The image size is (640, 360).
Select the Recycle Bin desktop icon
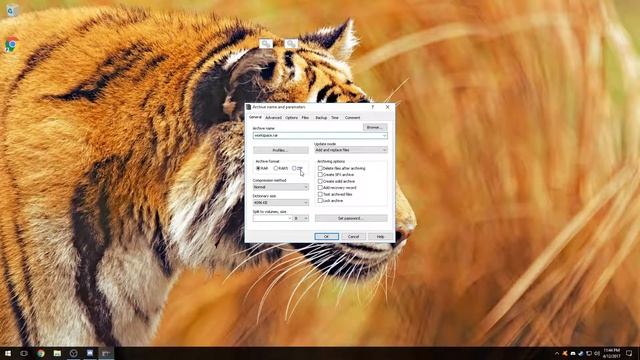coord(12,10)
